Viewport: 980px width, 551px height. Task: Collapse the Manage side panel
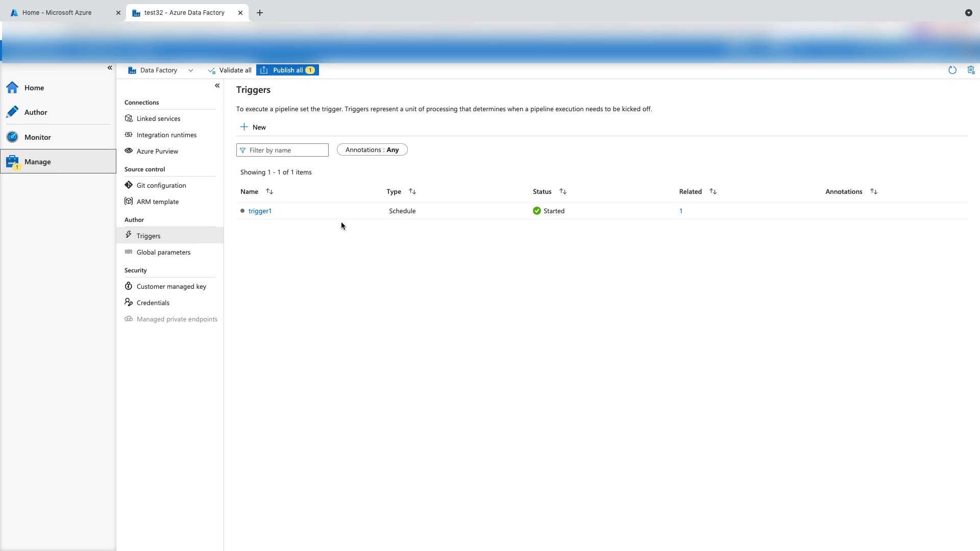217,86
